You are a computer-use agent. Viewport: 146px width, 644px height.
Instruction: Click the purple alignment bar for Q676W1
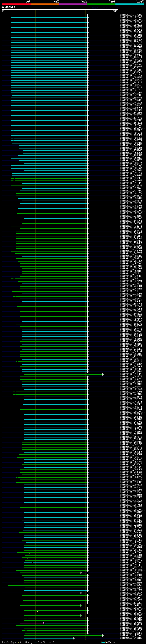click(32, 623)
